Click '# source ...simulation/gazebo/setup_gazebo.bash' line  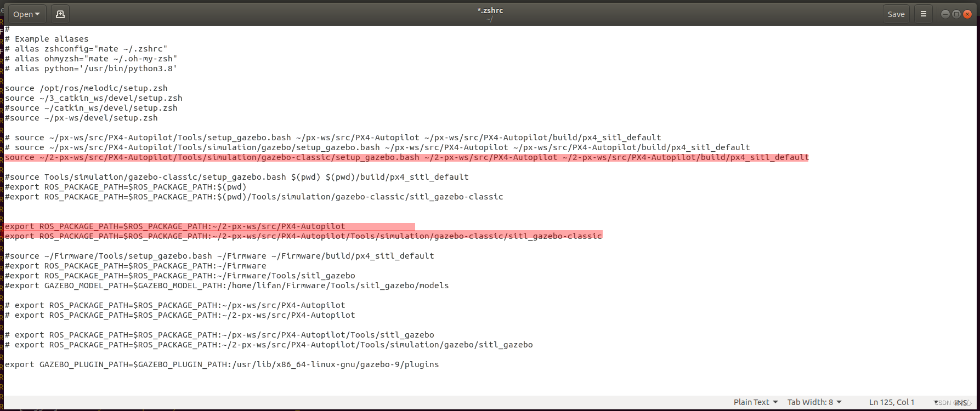(x=377, y=147)
